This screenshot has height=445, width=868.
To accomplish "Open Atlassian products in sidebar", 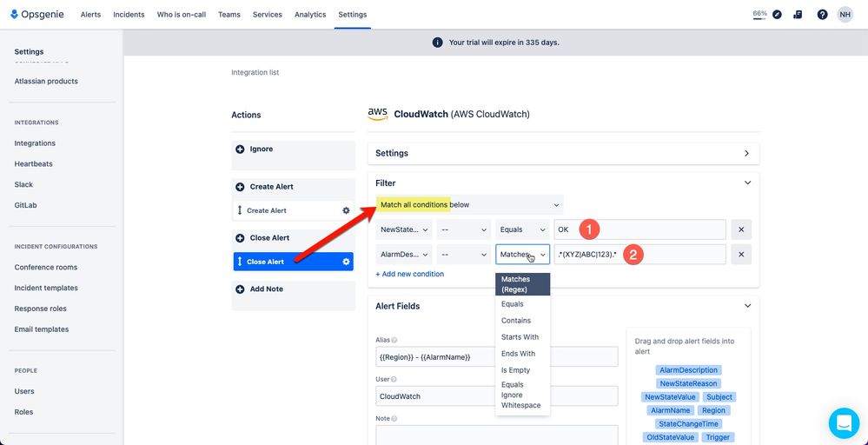I will click(46, 82).
